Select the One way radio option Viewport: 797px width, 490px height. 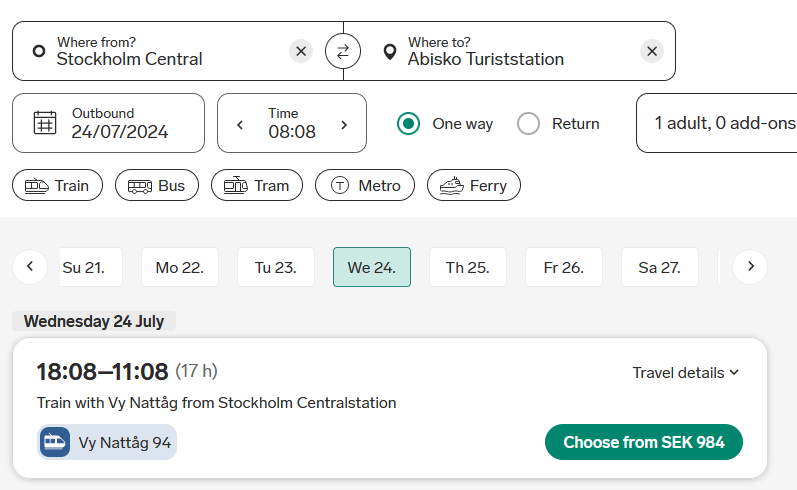[408, 124]
